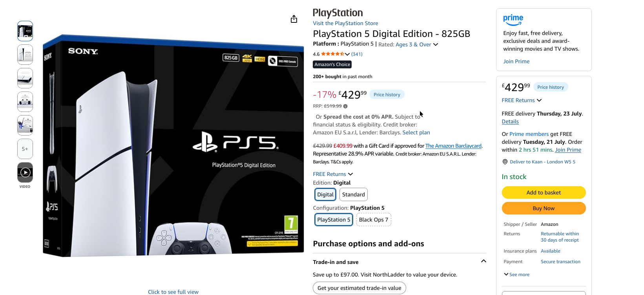Play the product video thumbnail
This screenshot has width=644, height=295.
[x=25, y=172]
